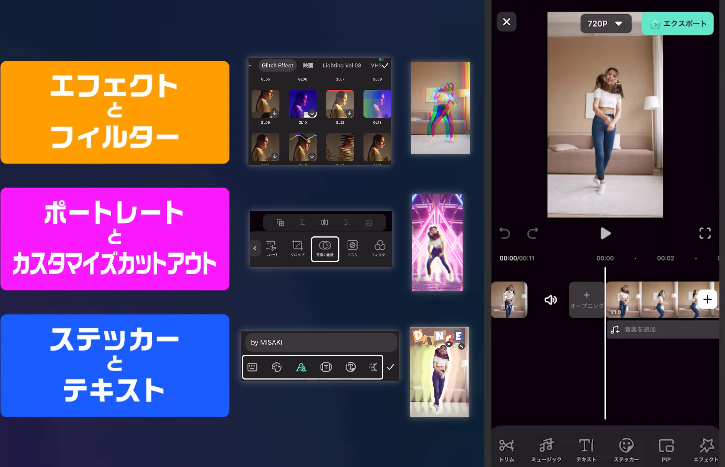This screenshot has height=467, width=725.
Task: Select the green text art icon
Action: click(301, 367)
